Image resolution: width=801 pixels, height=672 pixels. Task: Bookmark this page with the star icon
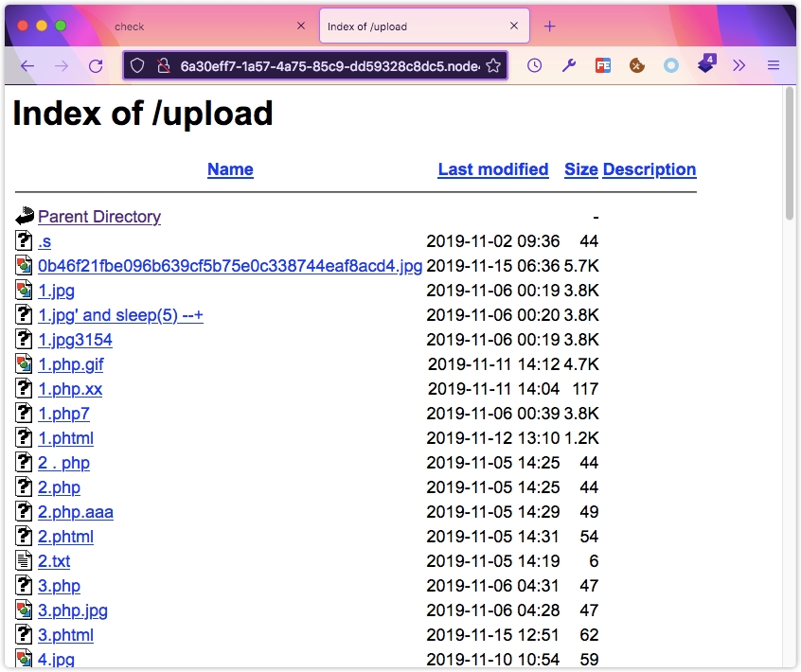493,65
